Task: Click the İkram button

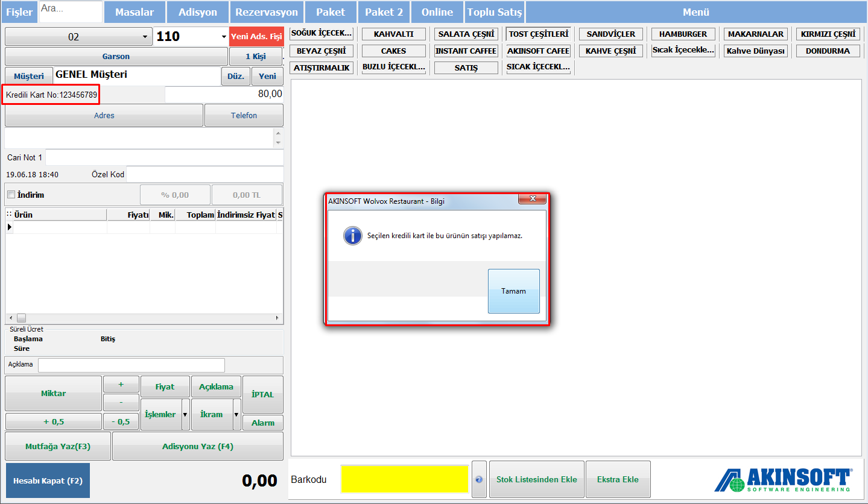Action: (x=212, y=415)
